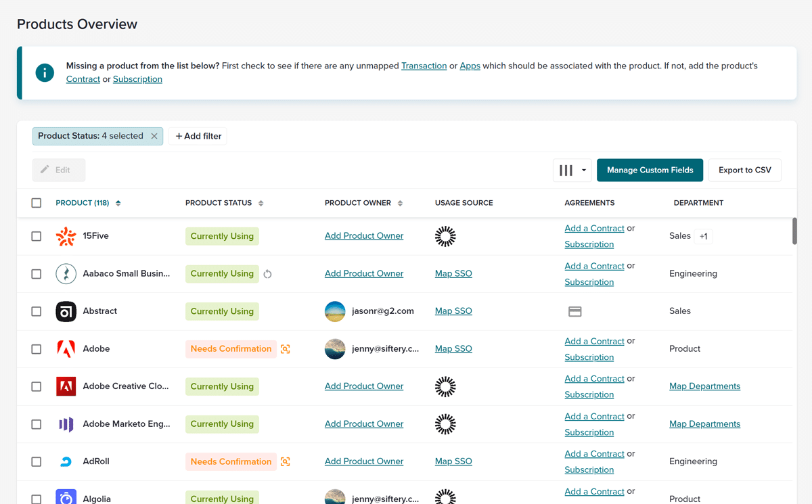Click the Adobe product logo
The image size is (812, 504).
(66, 349)
